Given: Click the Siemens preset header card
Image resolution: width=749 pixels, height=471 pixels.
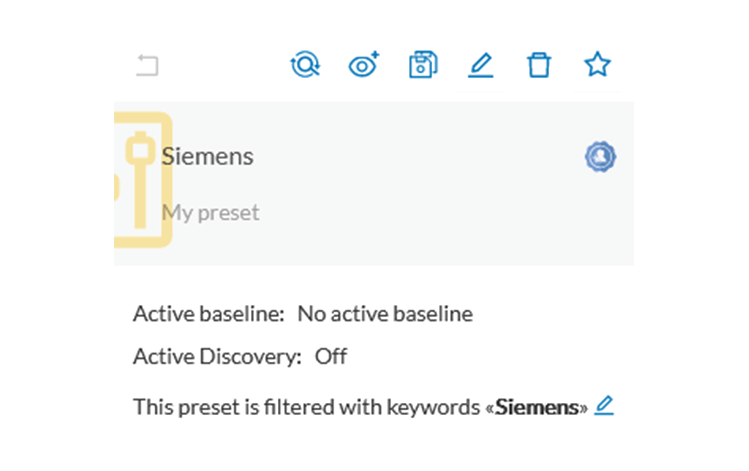Looking at the screenshot, I should click(374, 183).
